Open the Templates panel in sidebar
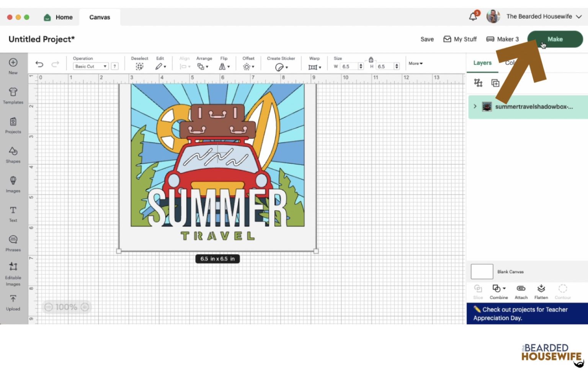 [13, 95]
